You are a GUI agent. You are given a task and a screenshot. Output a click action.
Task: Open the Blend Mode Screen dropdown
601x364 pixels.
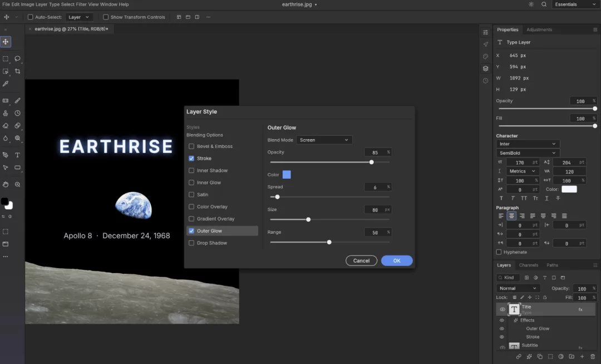click(324, 140)
